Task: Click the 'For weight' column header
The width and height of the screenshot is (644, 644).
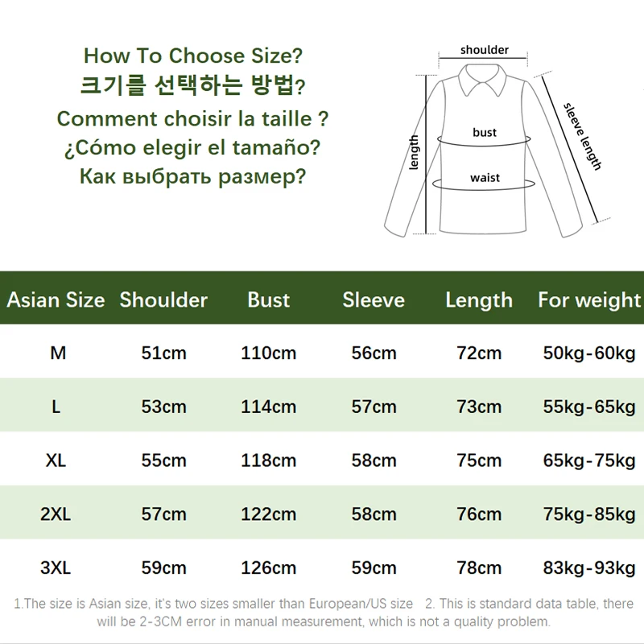Action: coord(589,300)
